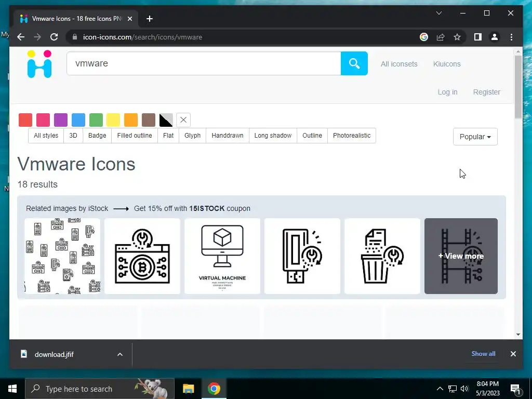
Task: Select the Outline style filter
Action: click(x=312, y=136)
